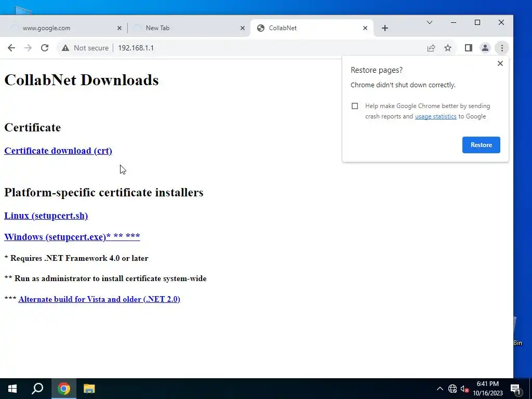Show hidden system tray icons
532x399 pixels.
click(440, 389)
